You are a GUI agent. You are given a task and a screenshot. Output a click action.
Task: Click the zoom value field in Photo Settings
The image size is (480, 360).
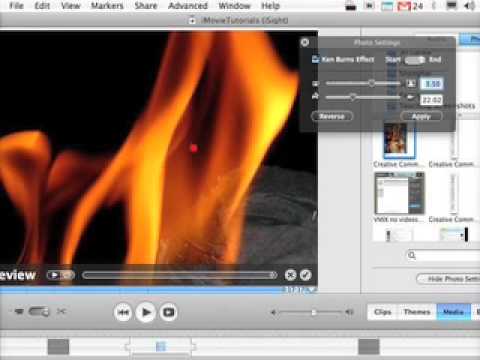pyautogui.click(x=432, y=84)
